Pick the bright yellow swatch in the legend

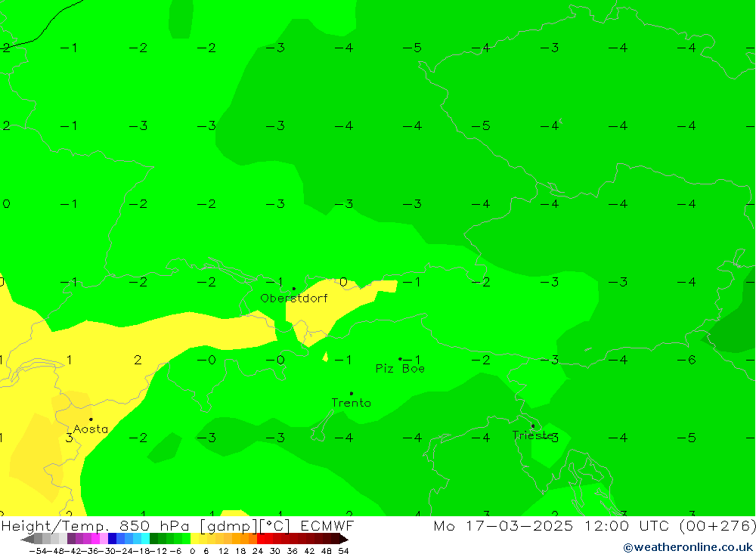195,539
